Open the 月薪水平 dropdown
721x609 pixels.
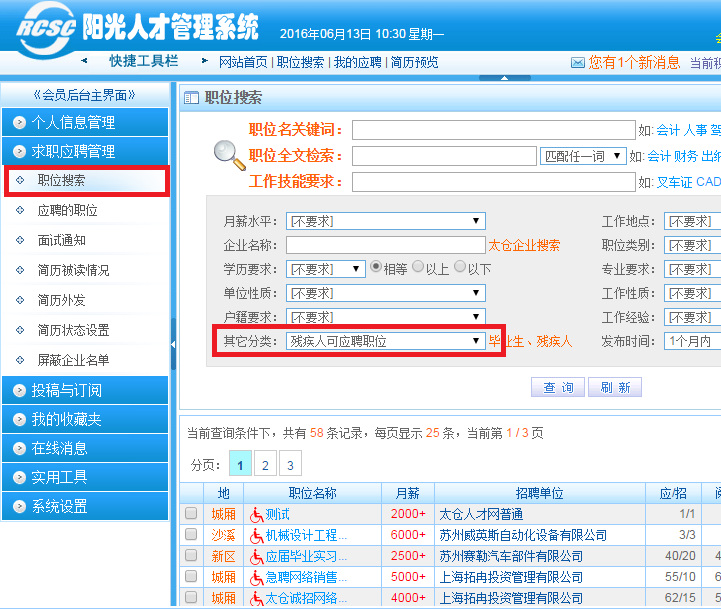coord(385,221)
